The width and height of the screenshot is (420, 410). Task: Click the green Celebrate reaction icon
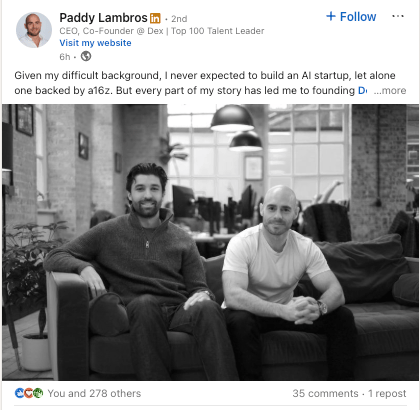point(38,393)
